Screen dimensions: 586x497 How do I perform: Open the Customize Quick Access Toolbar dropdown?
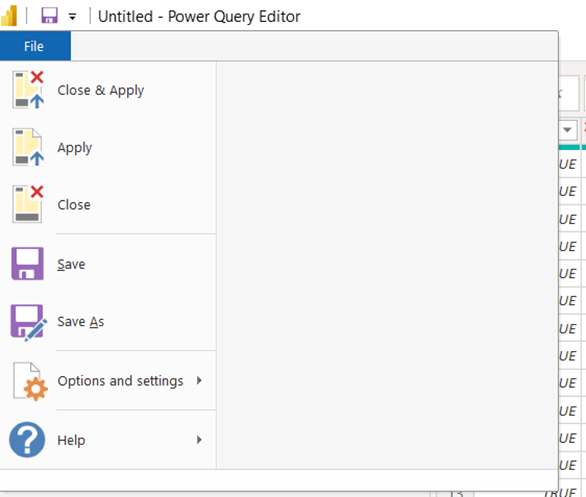[x=73, y=16]
